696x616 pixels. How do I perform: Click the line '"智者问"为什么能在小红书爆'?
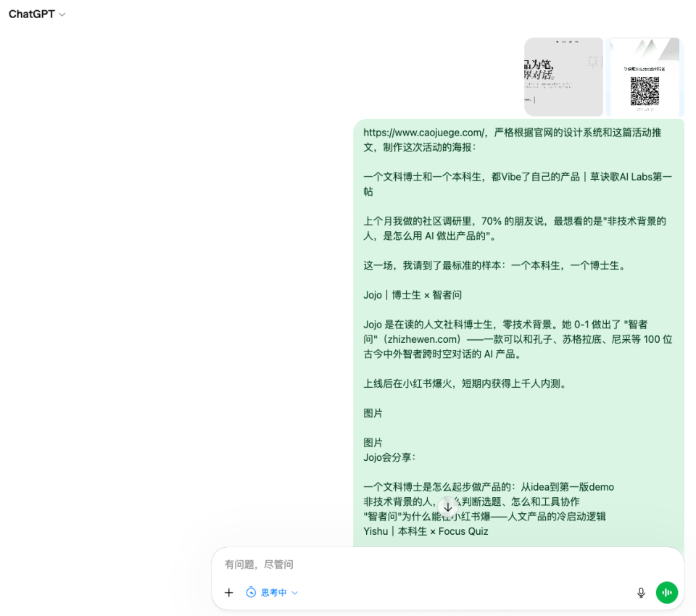484,517
